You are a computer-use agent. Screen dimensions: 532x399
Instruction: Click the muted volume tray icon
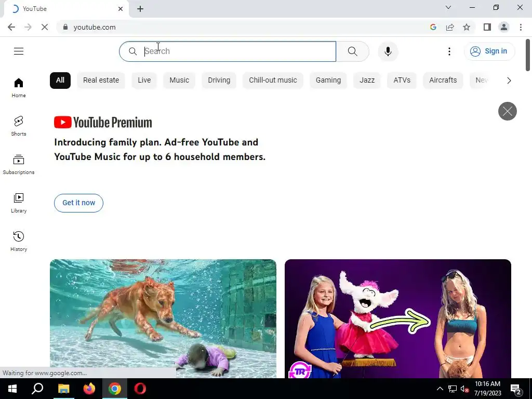coord(464,389)
